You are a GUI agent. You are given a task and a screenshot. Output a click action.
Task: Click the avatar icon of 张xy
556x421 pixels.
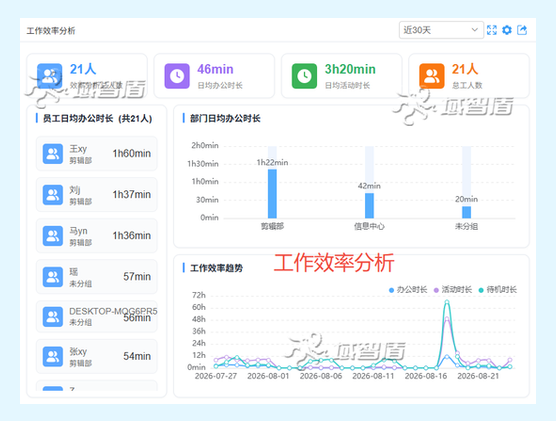[53, 356]
